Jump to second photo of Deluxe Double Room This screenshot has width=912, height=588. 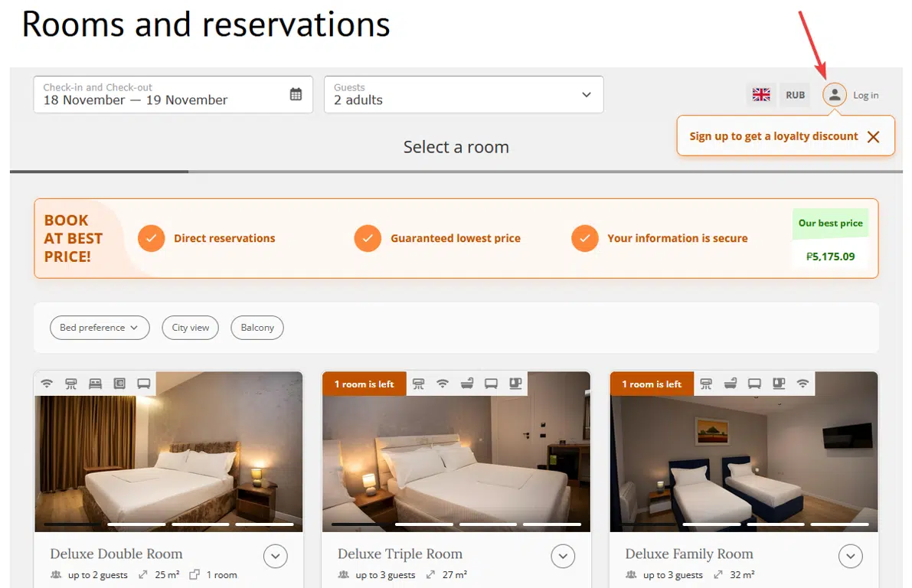click(x=136, y=524)
